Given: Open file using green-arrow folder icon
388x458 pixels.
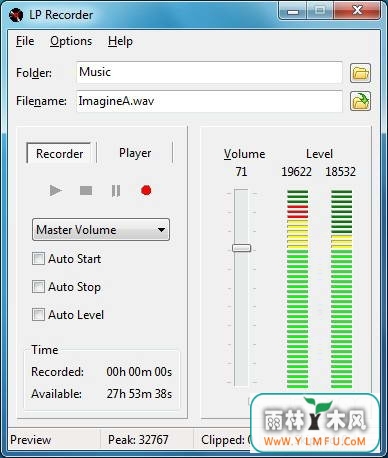Looking at the screenshot, I should point(360,101).
